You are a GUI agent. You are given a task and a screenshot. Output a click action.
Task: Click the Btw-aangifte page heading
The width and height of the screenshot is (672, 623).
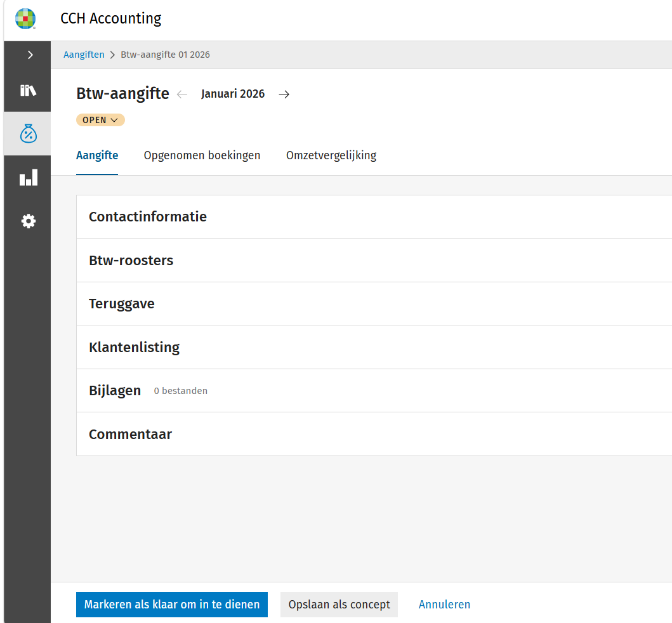(x=122, y=93)
